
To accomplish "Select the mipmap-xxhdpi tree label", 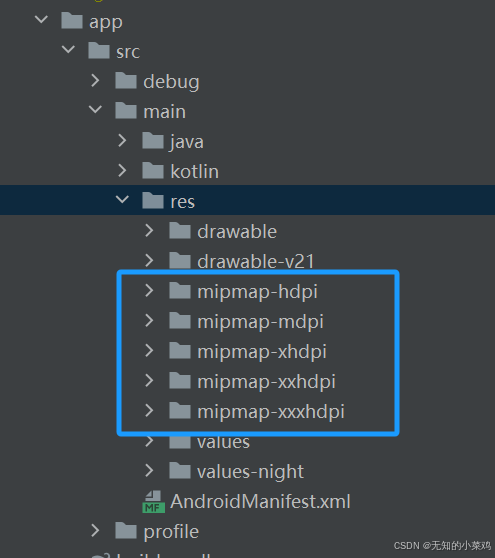I will (x=267, y=382).
